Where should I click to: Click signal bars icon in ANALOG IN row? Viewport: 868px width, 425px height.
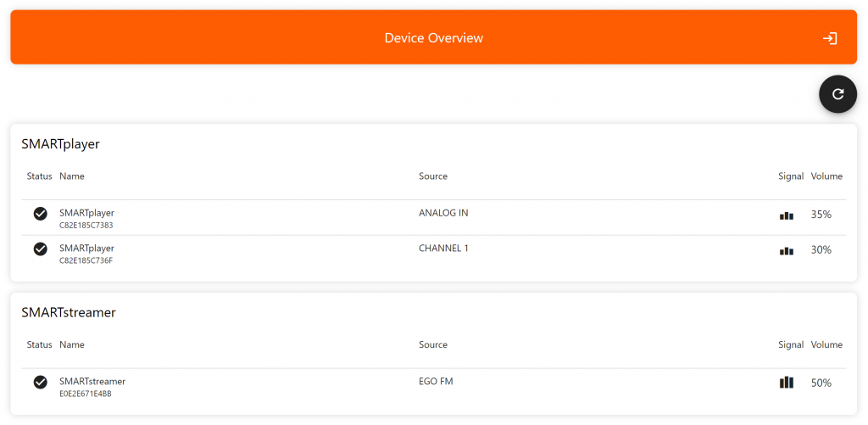(786, 215)
